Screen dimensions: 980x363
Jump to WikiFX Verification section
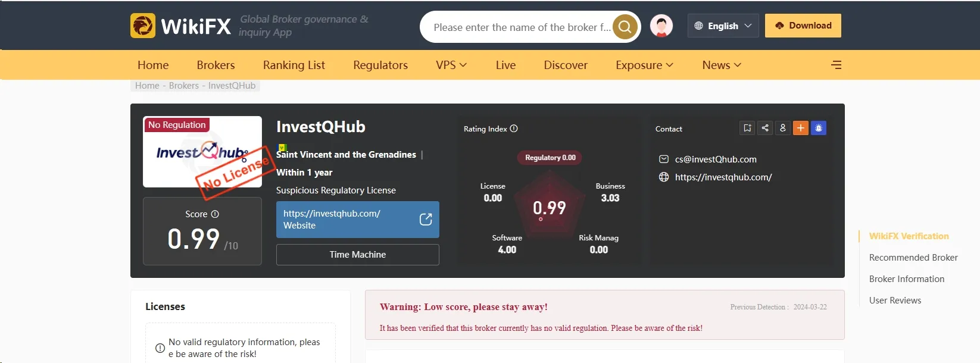pos(909,236)
